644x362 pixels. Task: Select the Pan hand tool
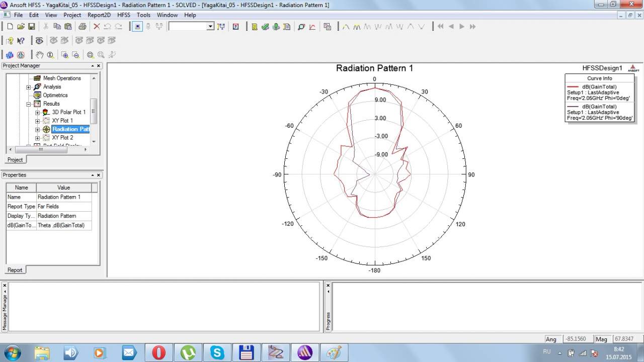pos(39,55)
